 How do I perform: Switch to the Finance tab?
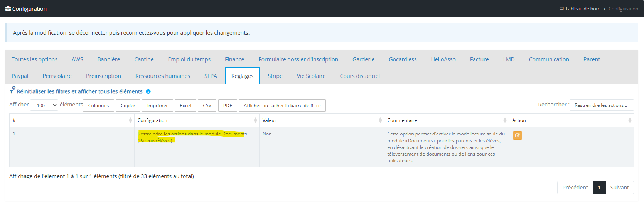tap(234, 59)
